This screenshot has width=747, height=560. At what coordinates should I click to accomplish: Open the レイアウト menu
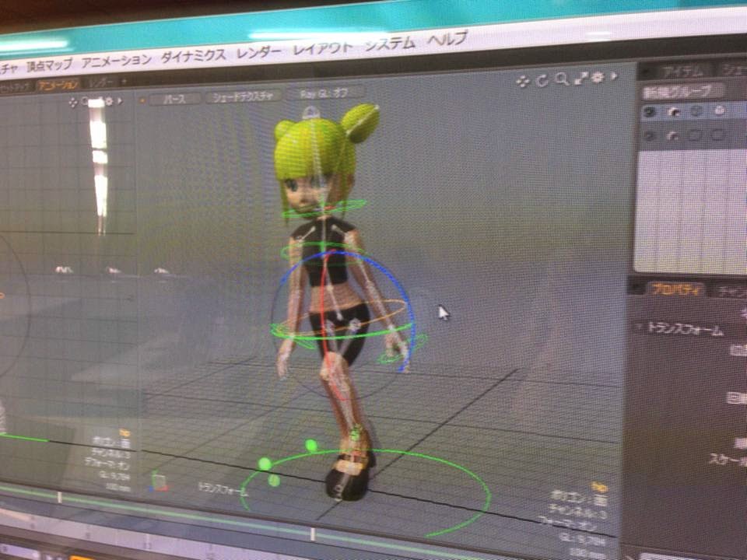323,48
